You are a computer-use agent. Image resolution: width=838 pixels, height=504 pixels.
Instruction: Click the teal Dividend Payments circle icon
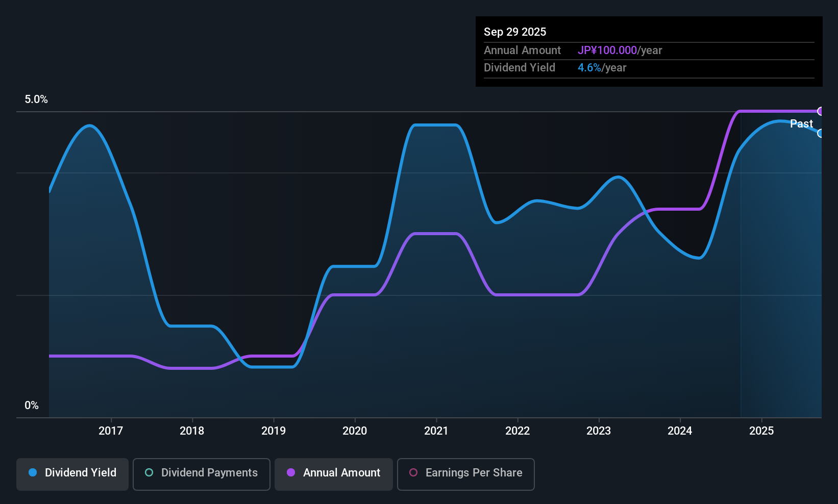click(x=149, y=473)
